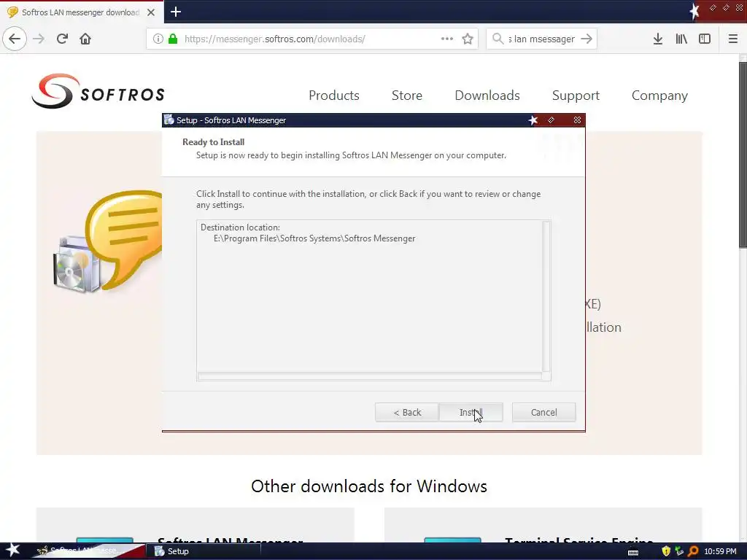This screenshot has height=560, width=747.
Task: Click 'Other downloads for Windows' heading
Action: (369, 486)
